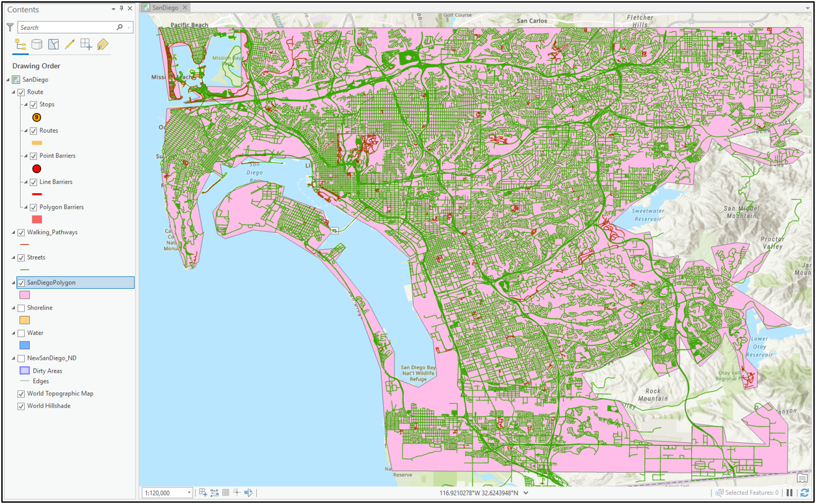Select List By Data Source icon
This screenshot has height=504, width=816.
click(37, 45)
